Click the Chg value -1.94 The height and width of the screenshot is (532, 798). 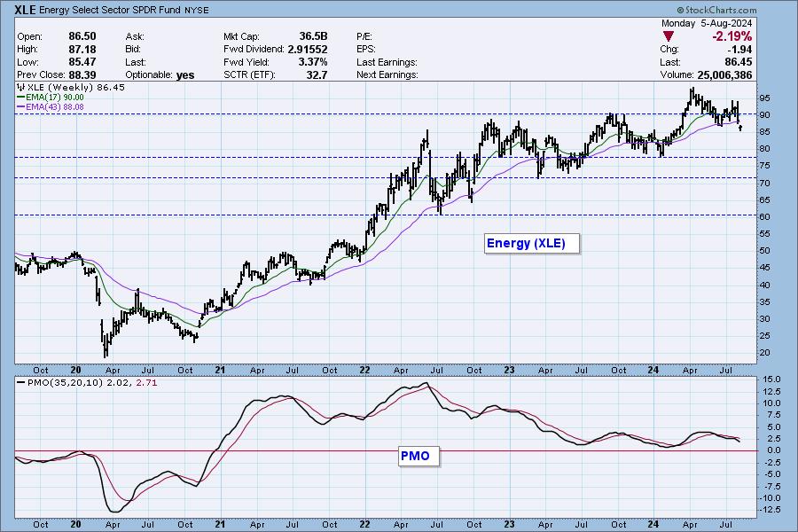click(x=739, y=50)
